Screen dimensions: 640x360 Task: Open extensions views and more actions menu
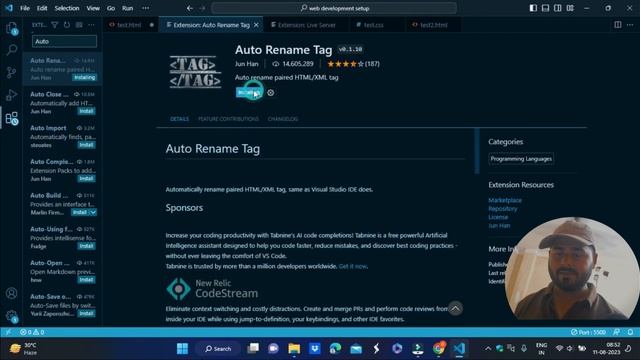click(x=91, y=25)
